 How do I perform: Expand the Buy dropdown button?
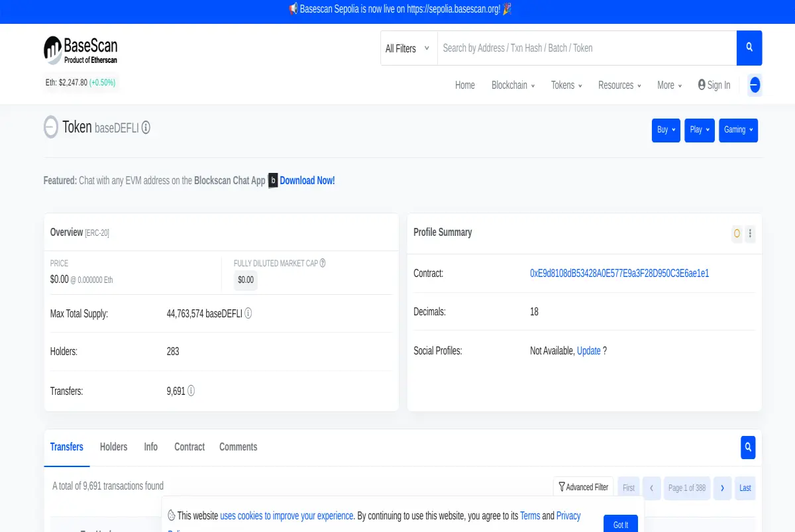[666, 130]
